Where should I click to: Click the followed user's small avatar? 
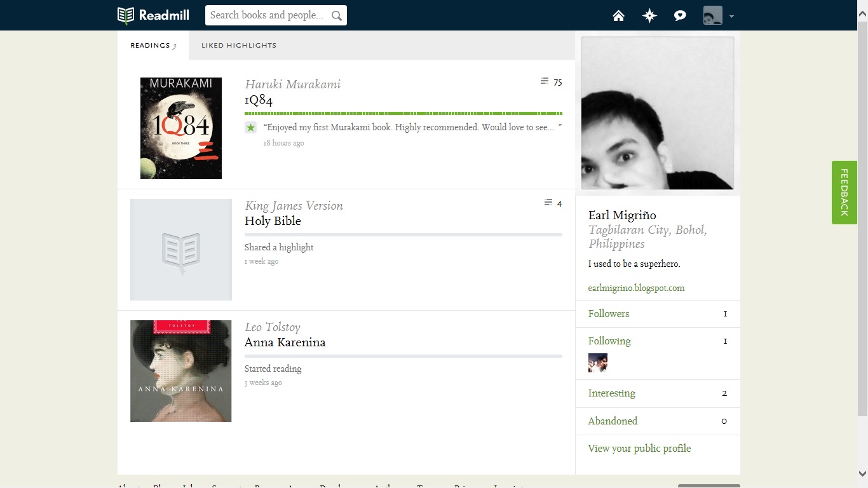[598, 363]
